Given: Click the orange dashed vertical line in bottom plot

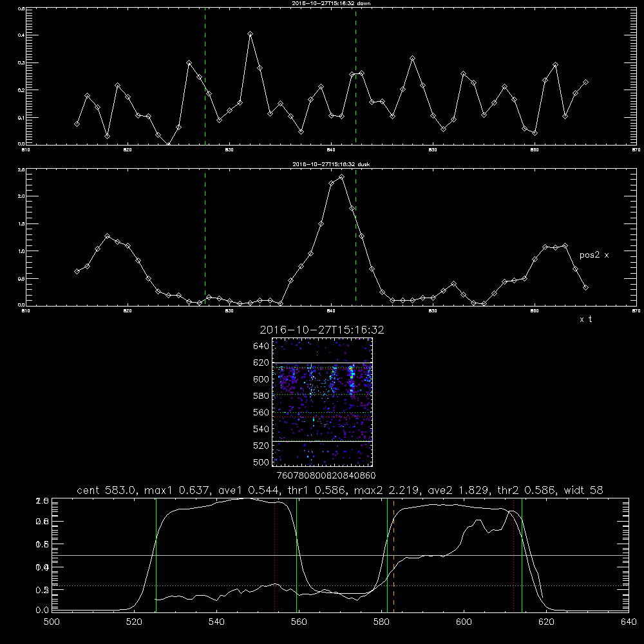Looking at the screenshot, I should click(394, 555).
